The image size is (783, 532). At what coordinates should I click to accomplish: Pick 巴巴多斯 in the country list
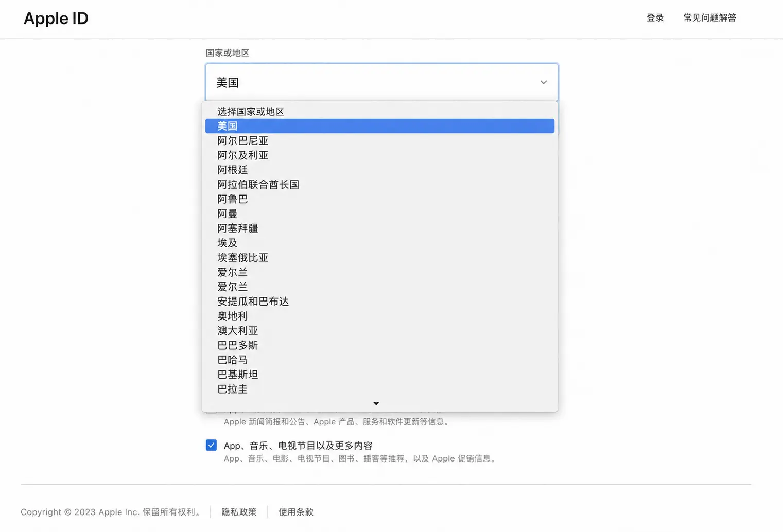click(380, 345)
